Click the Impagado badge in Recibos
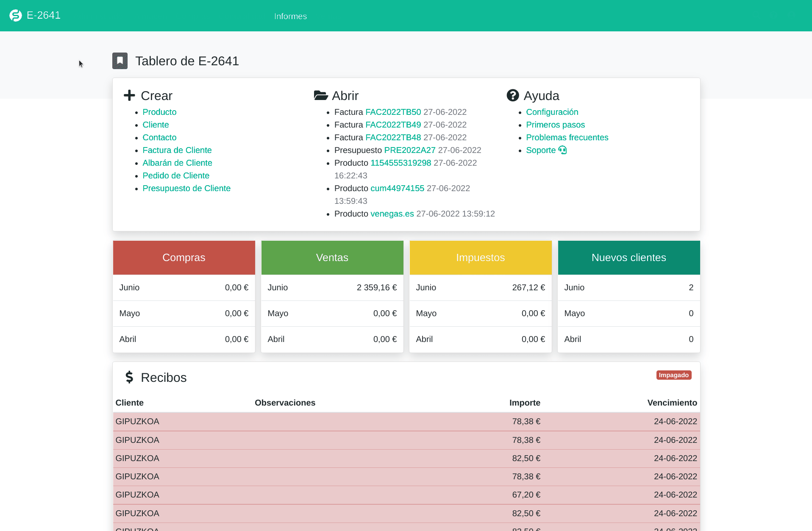 coord(674,375)
